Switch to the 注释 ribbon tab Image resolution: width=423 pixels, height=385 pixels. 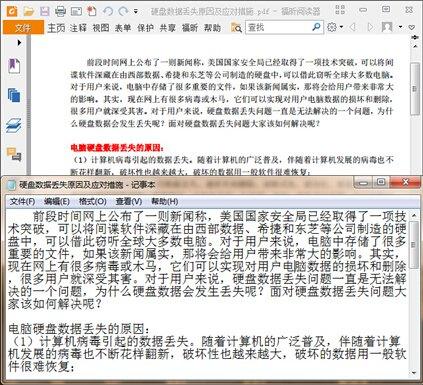[78, 28]
